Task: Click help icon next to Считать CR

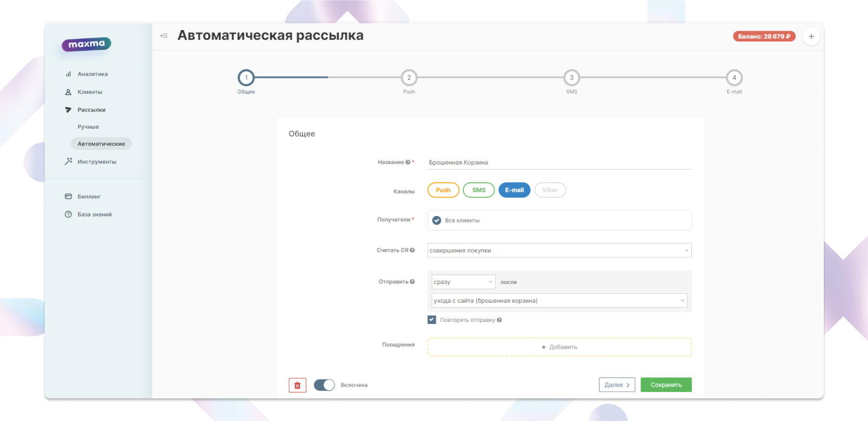Action: (412, 250)
